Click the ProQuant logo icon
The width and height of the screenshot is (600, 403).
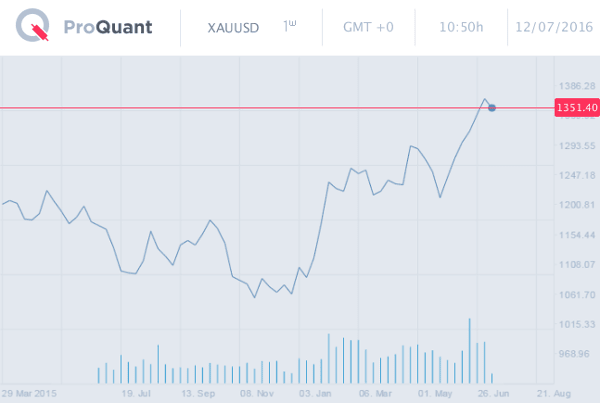point(30,28)
